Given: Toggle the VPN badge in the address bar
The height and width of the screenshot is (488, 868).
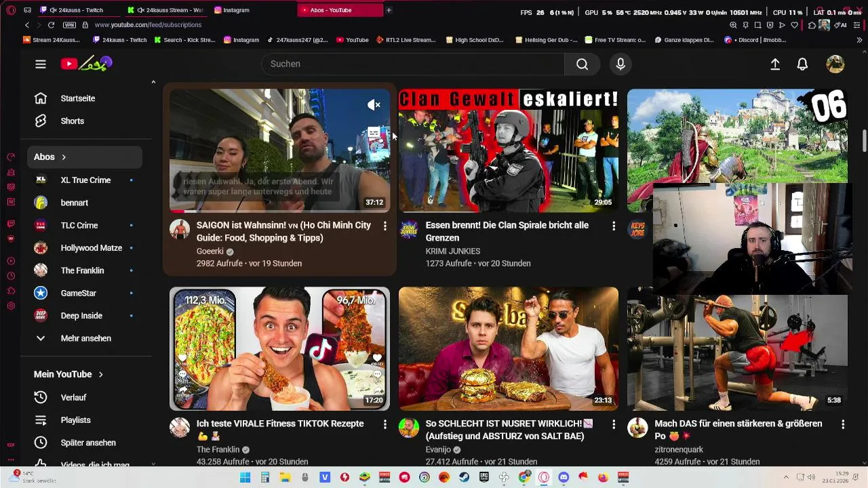Looking at the screenshot, I should point(69,25).
